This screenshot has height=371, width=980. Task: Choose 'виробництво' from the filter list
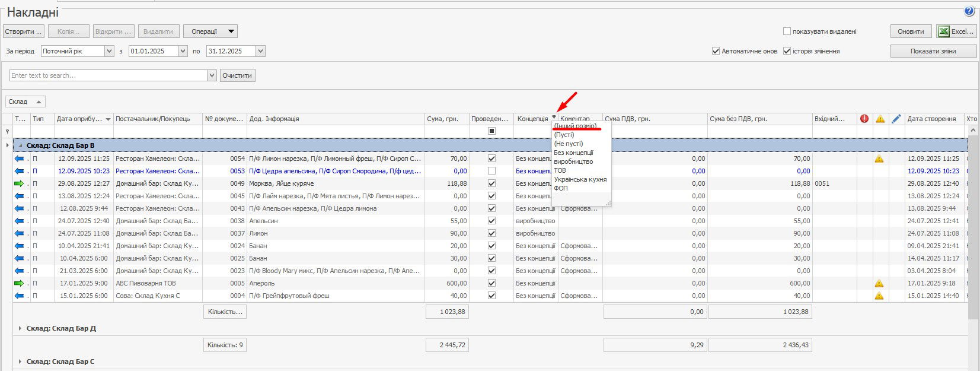[x=573, y=161]
